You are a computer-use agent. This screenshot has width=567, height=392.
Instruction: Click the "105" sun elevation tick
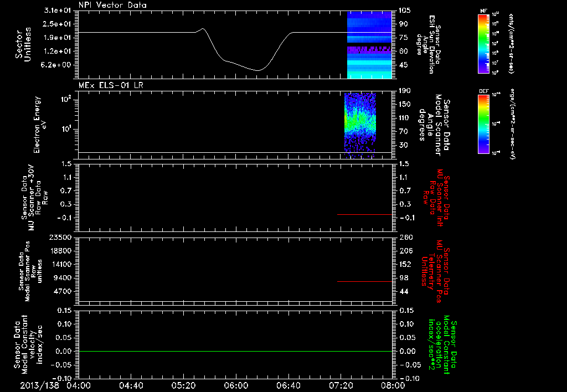pos(405,11)
